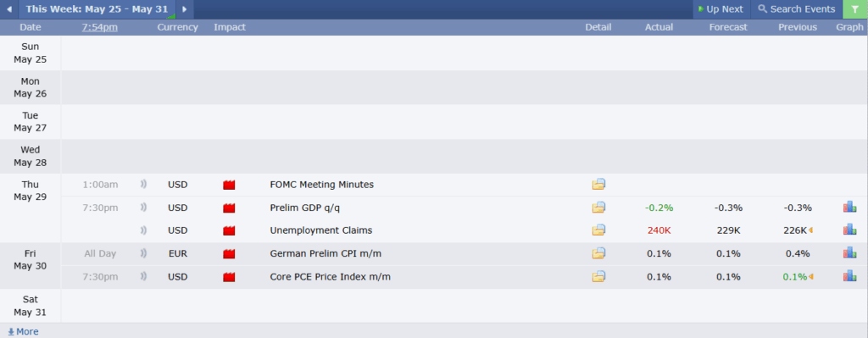Show graph for Core PCE Price Index

point(849,276)
